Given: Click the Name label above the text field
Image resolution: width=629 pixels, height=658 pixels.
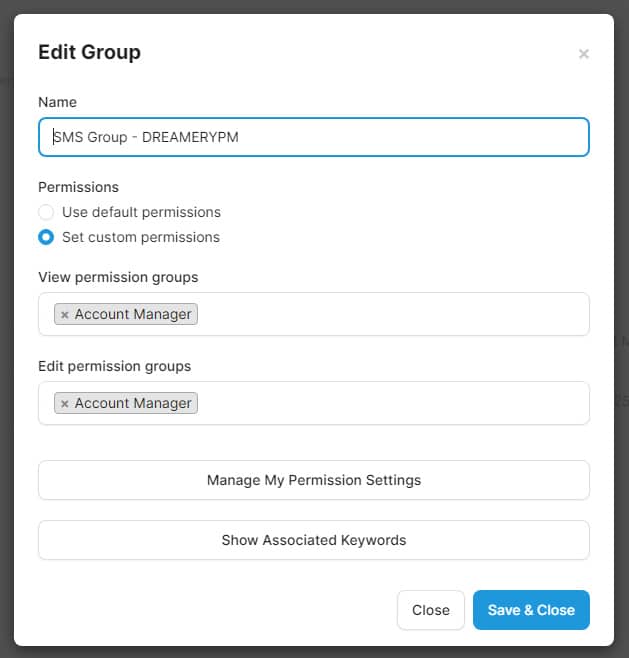Looking at the screenshot, I should 57,102.
